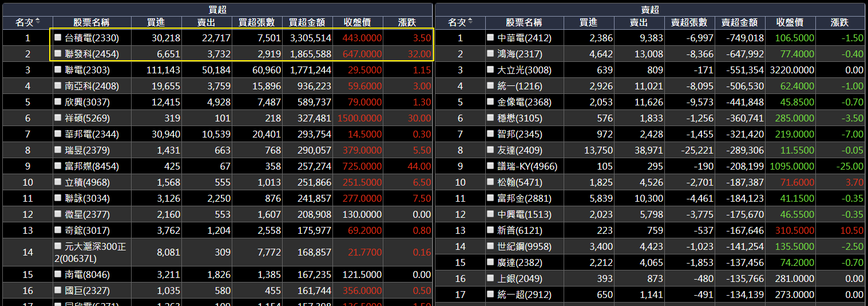Viewport: 868px width, 306px height.
Task: Open stock 松翰(5471)
Action: (x=520, y=182)
